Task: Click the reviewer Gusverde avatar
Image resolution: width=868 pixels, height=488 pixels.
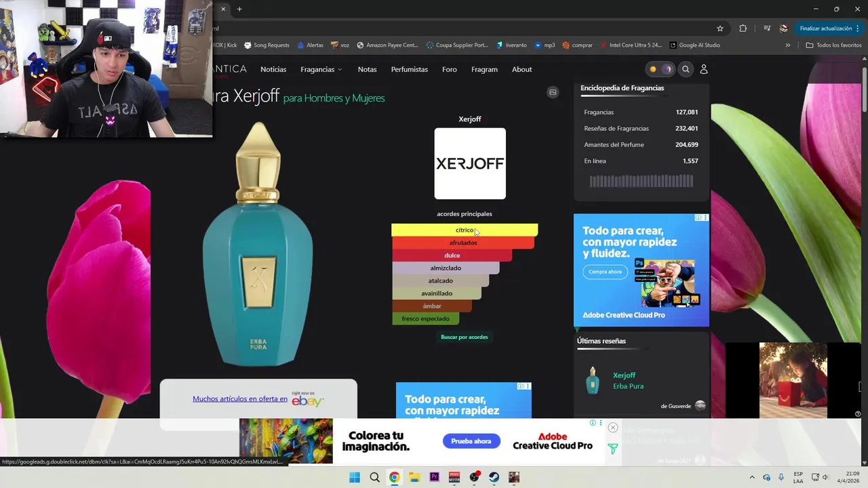Action: (x=701, y=406)
